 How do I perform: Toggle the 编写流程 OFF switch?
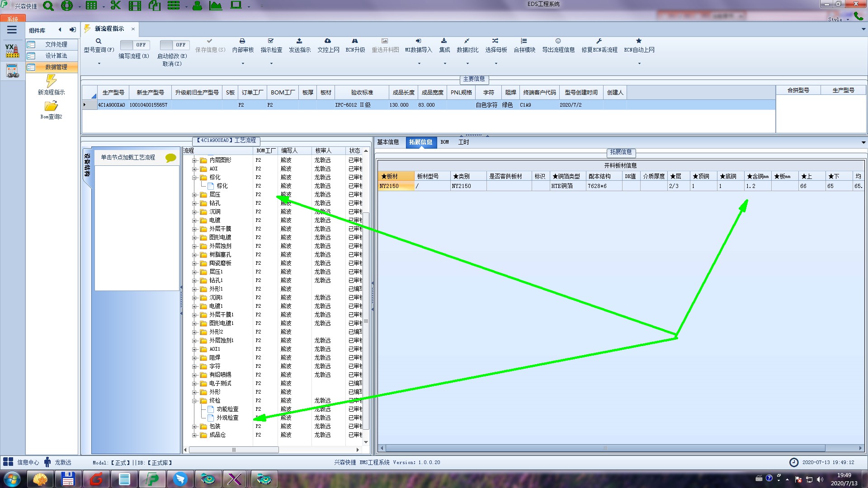pos(134,45)
